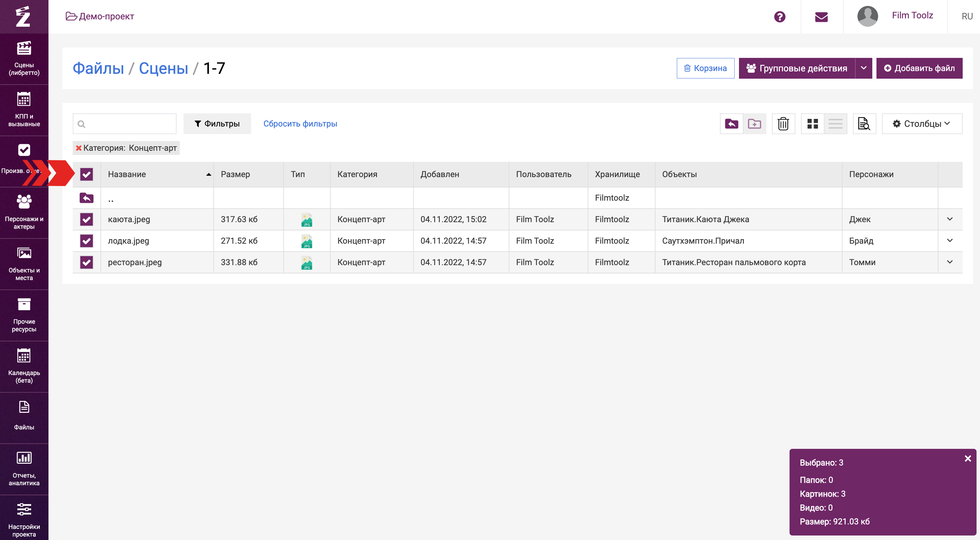Expand row actions for каюта.jpeg
The width and height of the screenshot is (980, 540).
click(950, 219)
